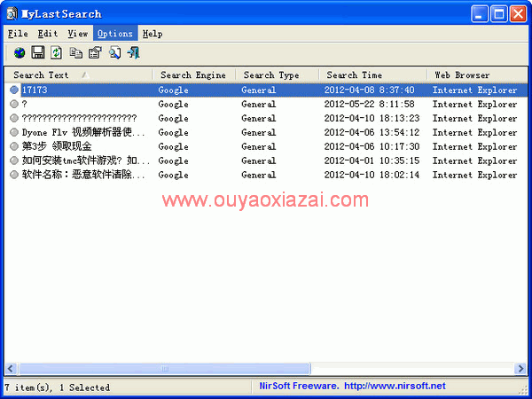Maximize the MyLastSearch window
The height and width of the screenshot is (399, 532).
tap(499, 14)
